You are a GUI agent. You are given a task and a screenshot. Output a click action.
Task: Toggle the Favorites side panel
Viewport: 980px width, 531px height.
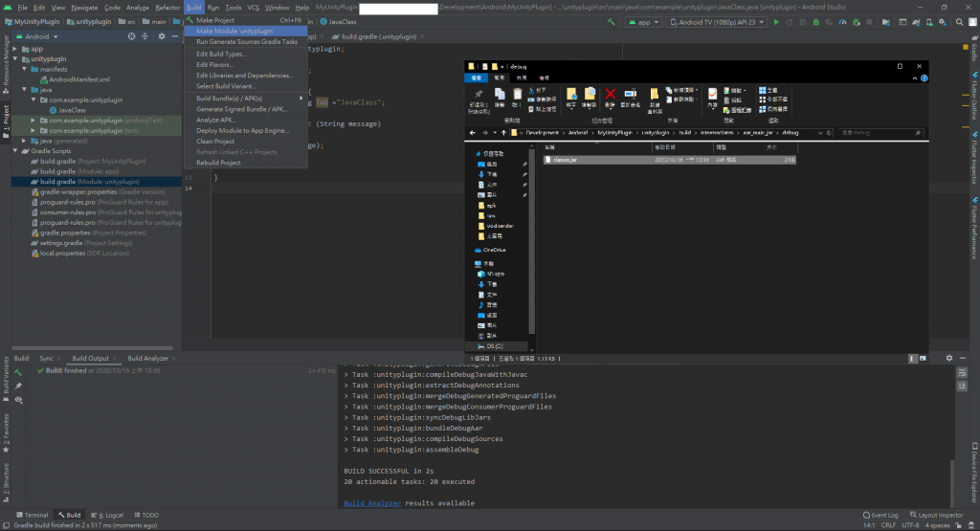(6, 433)
